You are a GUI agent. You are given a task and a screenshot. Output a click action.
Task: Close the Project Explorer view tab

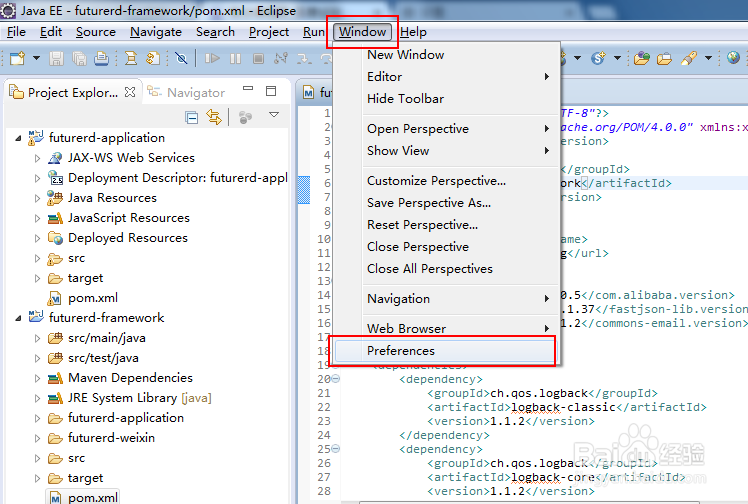click(x=130, y=92)
